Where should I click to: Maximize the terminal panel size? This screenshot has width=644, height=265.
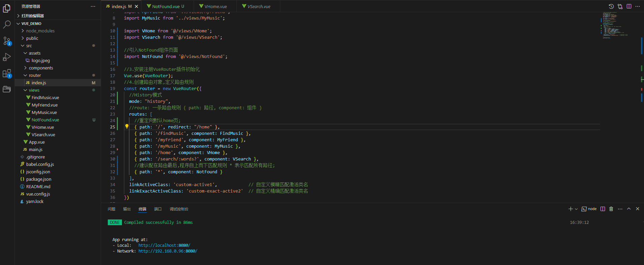[629, 209]
